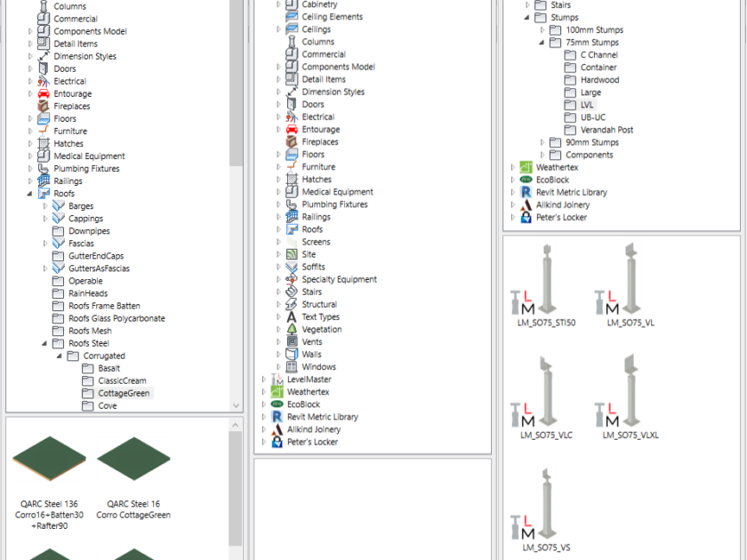Select the Fireplaces icon in middle tree
The image size is (747, 560).
(291, 141)
